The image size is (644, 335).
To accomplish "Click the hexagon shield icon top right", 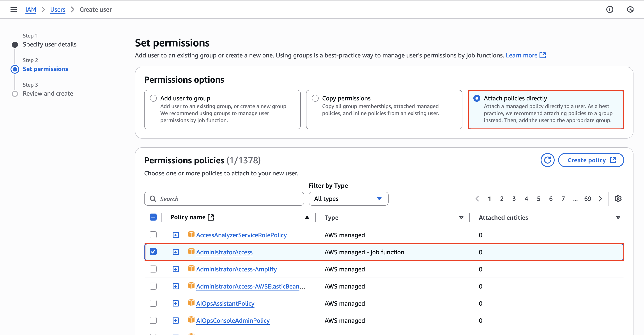I will pos(630,9).
